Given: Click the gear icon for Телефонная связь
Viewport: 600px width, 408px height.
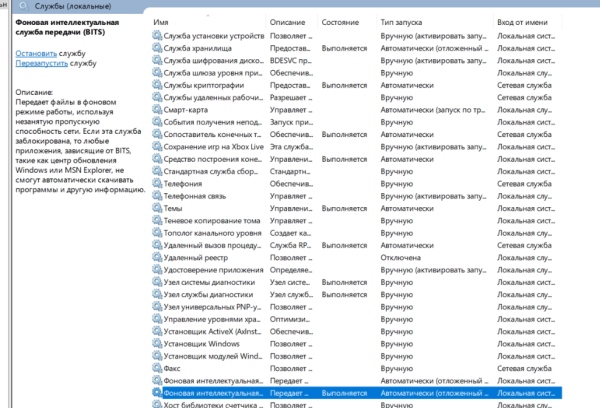Looking at the screenshot, I should [x=157, y=196].
